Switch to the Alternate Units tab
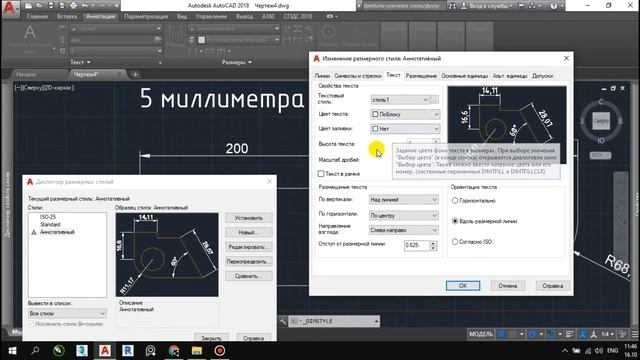This screenshot has height=360, width=640. pos(510,76)
